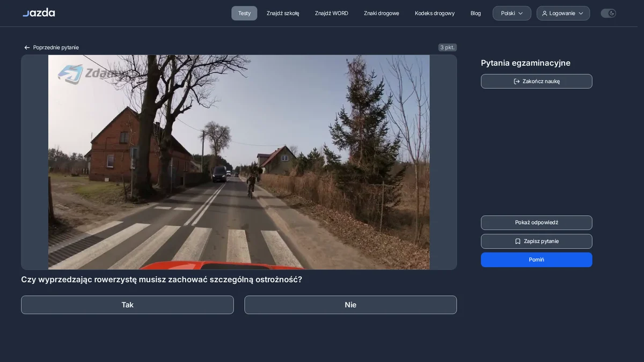This screenshot has width=644, height=362.
Task: Go back via Poprzednie pytanie text
Action: [56, 48]
